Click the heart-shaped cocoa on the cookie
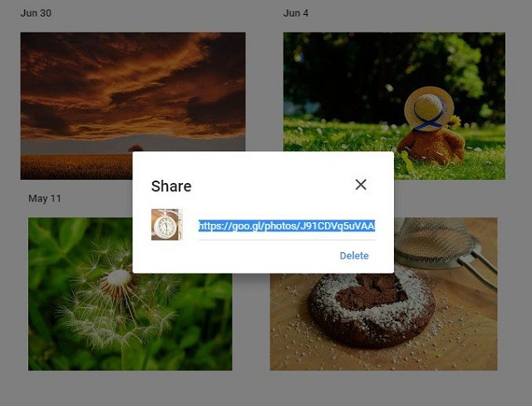Image resolution: width=532 pixels, height=406 pixels. coord(371,292)
